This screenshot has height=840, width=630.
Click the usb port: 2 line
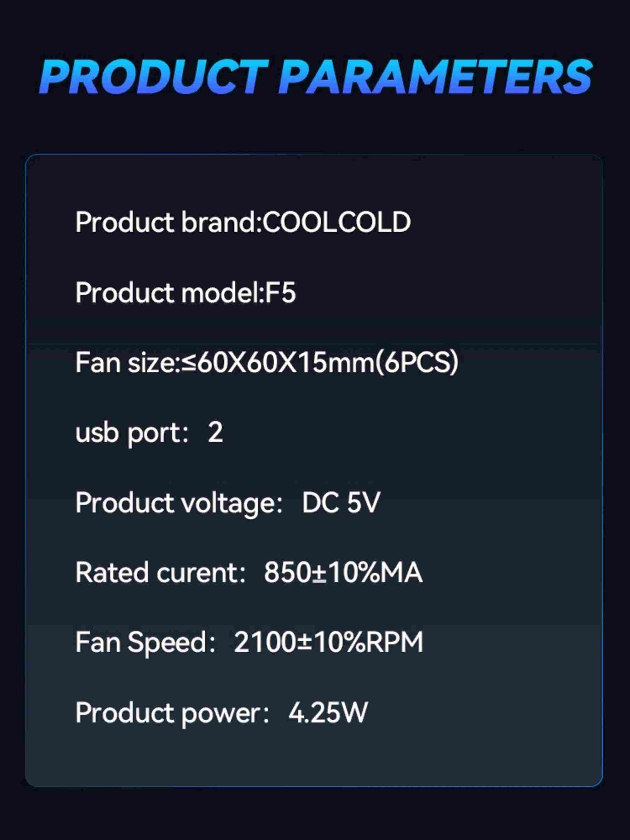coord(149,432)
